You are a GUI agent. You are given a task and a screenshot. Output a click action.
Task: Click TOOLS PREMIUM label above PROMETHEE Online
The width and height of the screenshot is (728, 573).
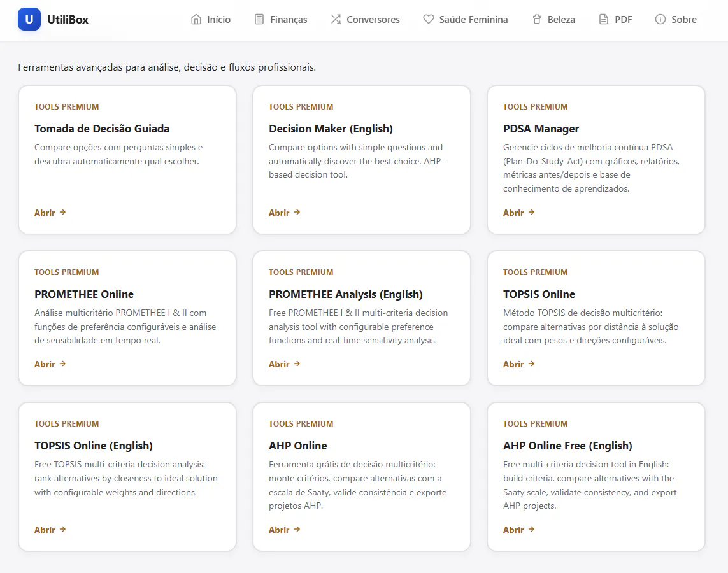(66, 272)
